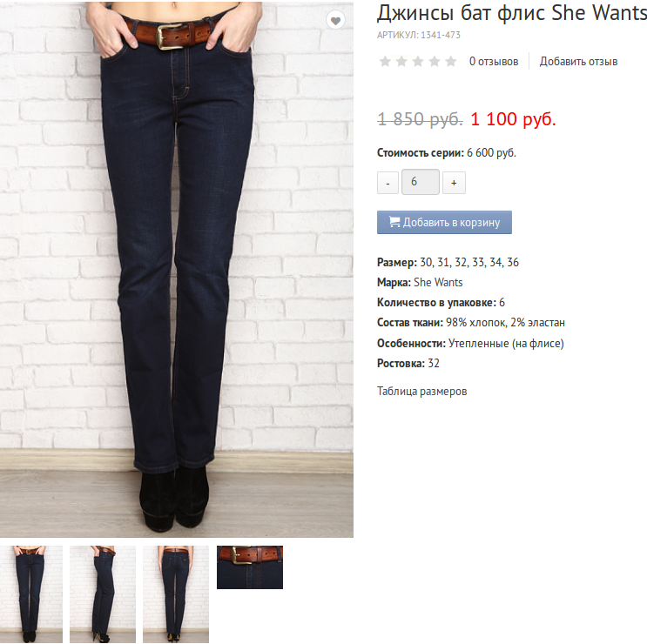Click the main jeans product photo
Image resolution: width=647 pixels, height=644 pixels.
click(x=177, y=269)
